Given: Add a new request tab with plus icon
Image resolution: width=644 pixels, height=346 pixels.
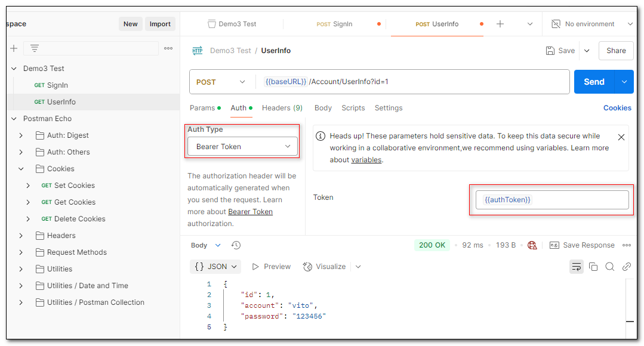Looking at the screenshot, I should click(x=500, y=24).
